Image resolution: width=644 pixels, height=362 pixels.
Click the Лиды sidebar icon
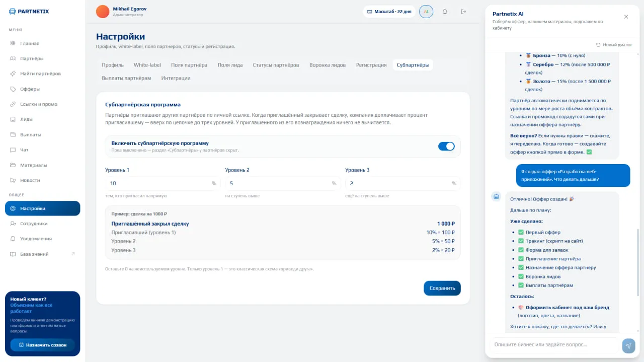(x=13, y=119)
